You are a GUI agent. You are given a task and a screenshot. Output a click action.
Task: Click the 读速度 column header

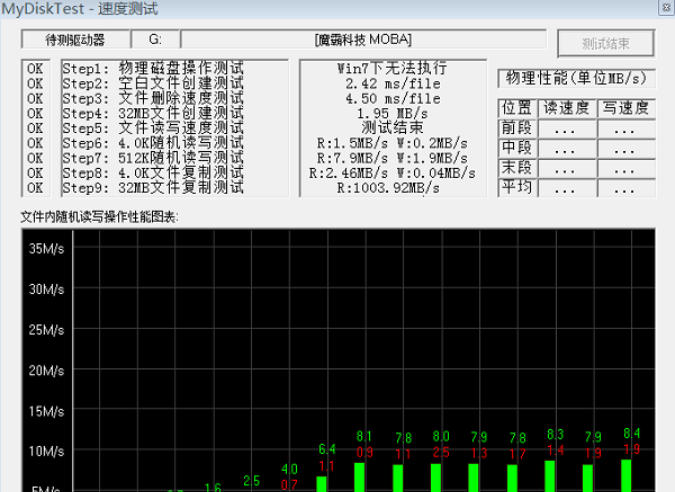coord(566,108)
